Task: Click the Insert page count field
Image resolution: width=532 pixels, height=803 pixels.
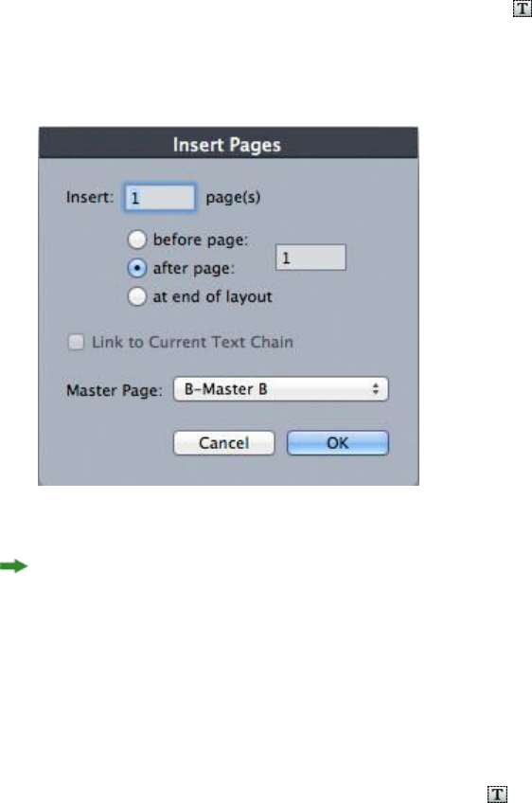Action: (x=160, y=198)
